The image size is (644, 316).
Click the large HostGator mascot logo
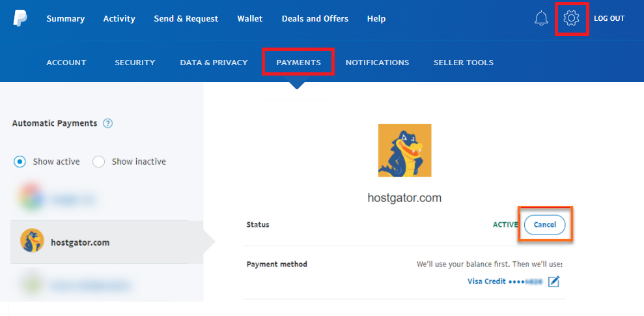coord(404,151)
